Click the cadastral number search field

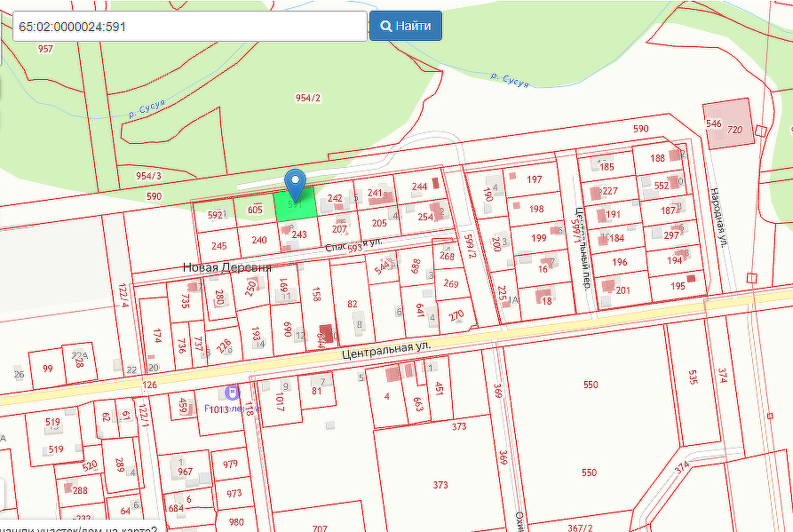coord(189,26)
